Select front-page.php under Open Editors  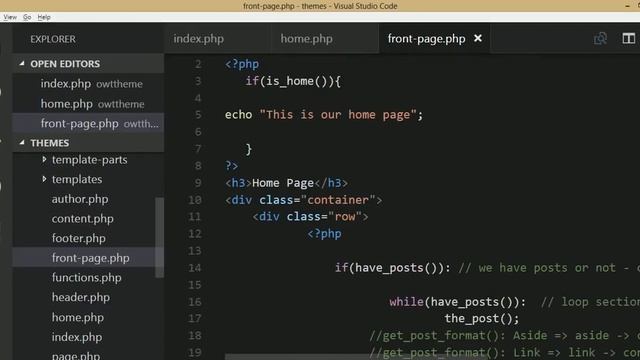pos(88,123)
